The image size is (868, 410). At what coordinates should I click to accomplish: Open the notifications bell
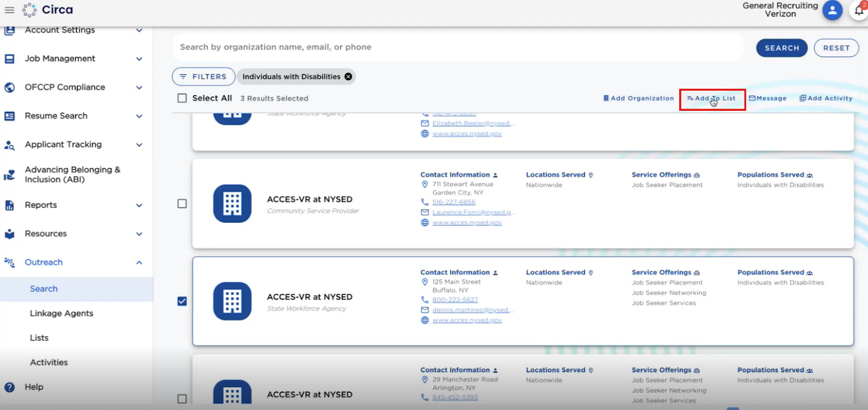pos(859,10)
